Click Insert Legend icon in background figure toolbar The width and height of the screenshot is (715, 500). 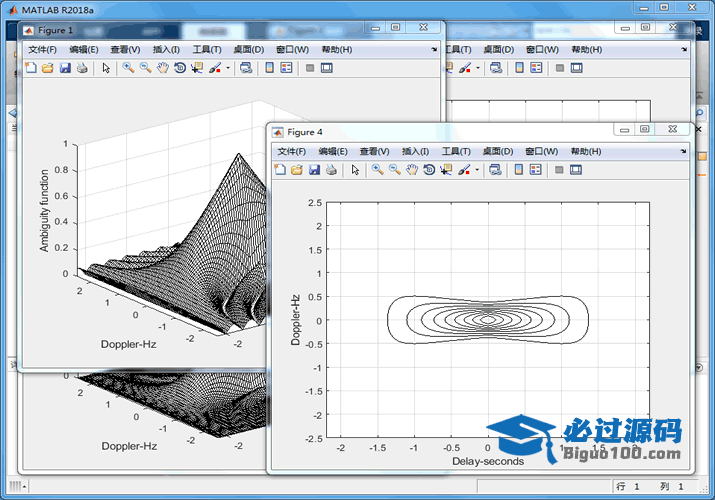(536, 68)
